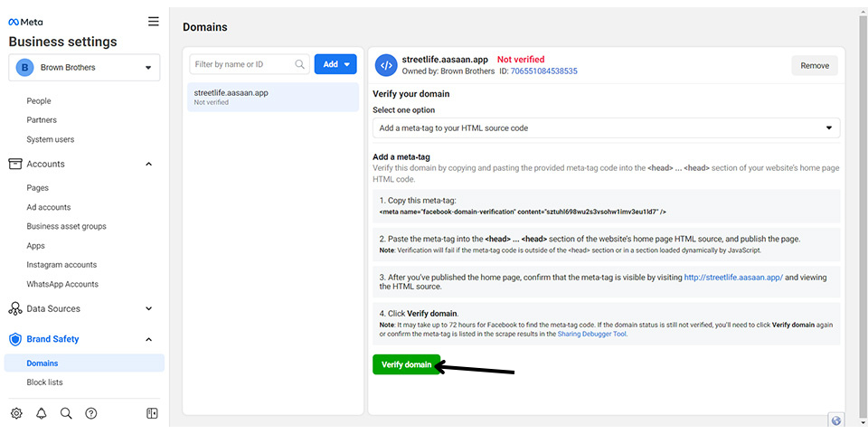Click the Accounts archive icon
The image size is (868, 434).
[x=15, y=164]
